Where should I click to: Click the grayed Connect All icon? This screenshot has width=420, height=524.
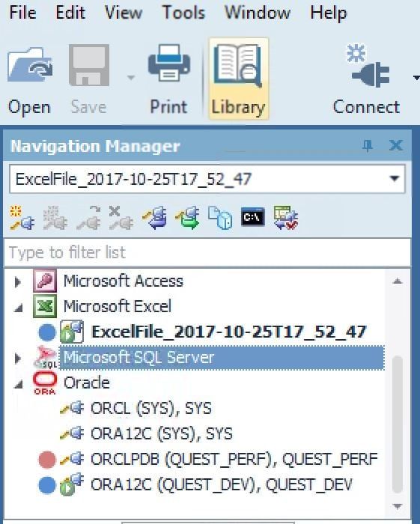click(x=55, y=218)
